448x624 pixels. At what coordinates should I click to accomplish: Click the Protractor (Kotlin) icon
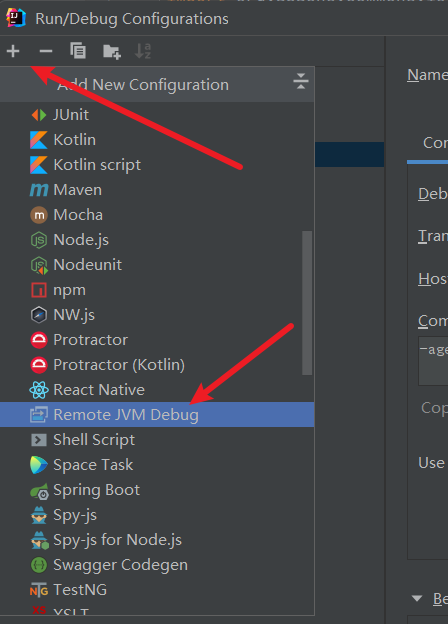(x=39, y=365)
